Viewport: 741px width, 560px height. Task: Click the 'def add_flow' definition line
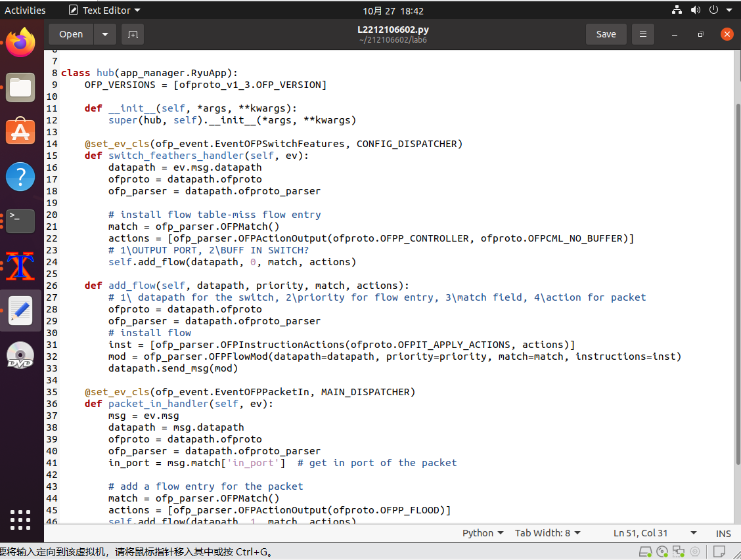[x=247, y=286]
